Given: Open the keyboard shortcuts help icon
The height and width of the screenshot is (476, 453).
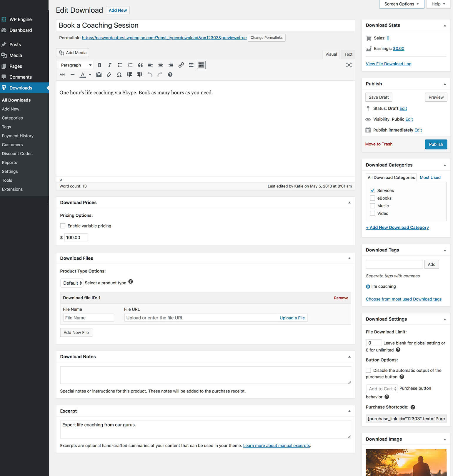Looking at the screenshot, I should tap(170, 75).
